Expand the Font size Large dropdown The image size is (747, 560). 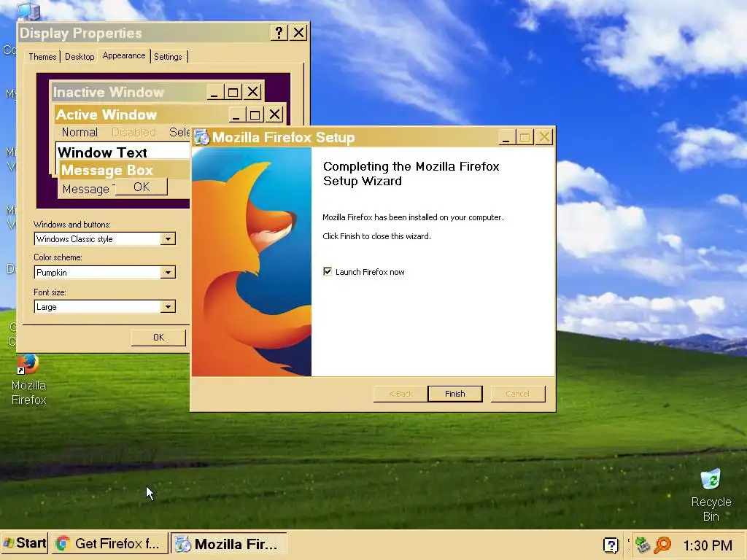click(x=168, y=307)
